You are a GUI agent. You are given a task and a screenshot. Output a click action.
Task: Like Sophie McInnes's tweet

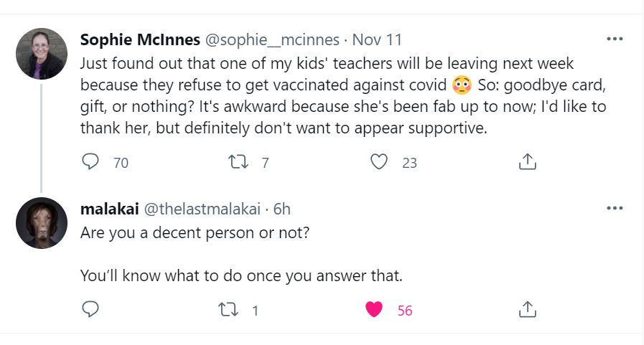click(x=379, y=163)
